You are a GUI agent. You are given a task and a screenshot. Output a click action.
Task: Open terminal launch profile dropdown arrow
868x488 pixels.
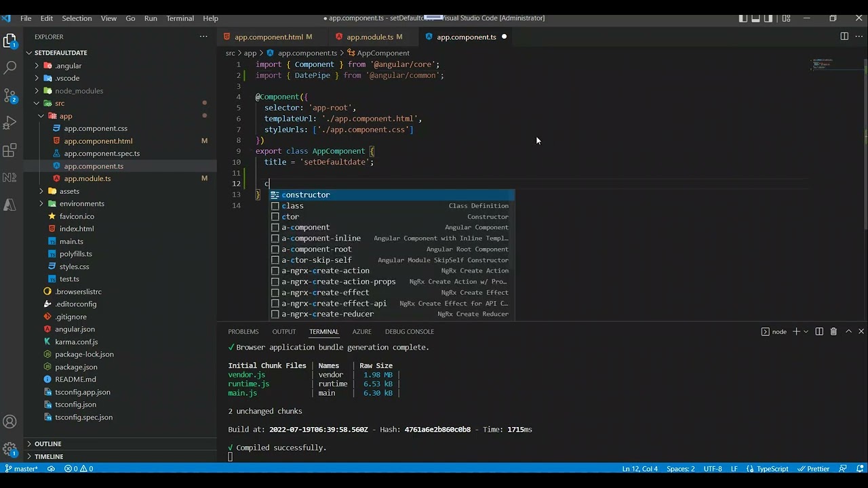pos(806,331)
